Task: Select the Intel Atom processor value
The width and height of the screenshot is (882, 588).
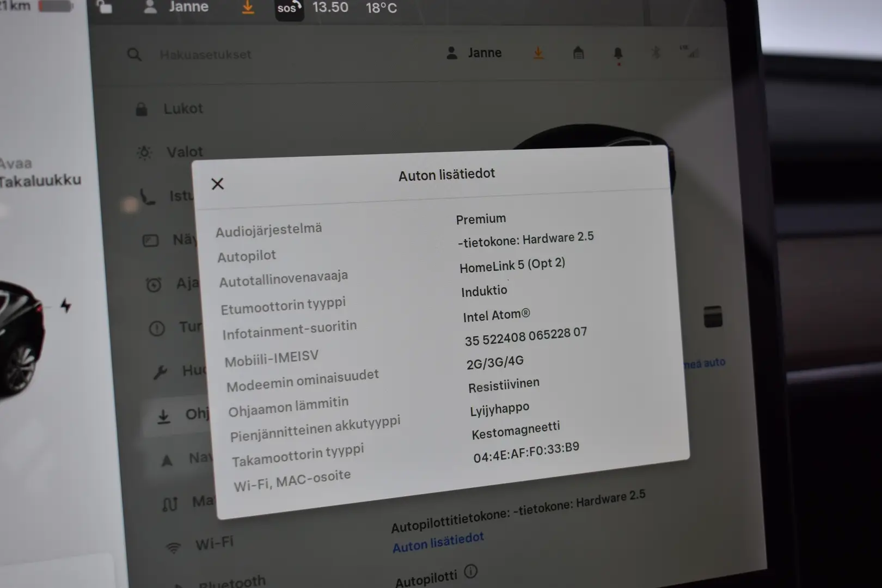Action: coord(497,315)
